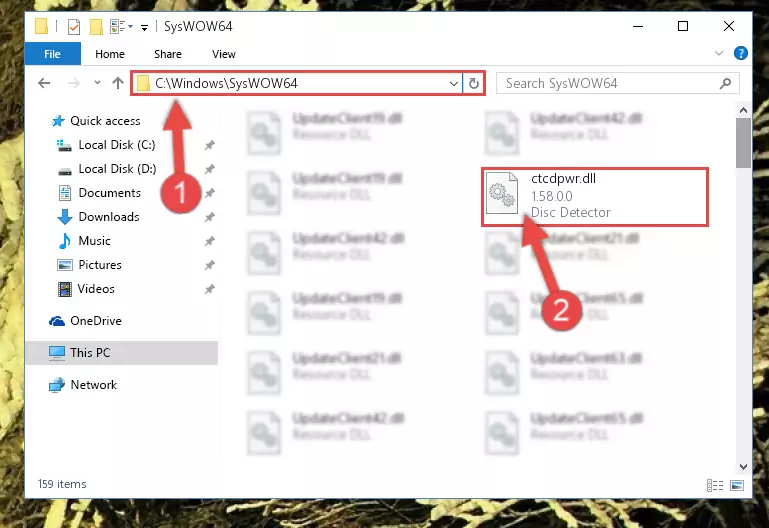Image resolution: width=769 pixels, height=528 pixels.
Task: Click the New folder icon in the title bar
Action: coord(96,26)
